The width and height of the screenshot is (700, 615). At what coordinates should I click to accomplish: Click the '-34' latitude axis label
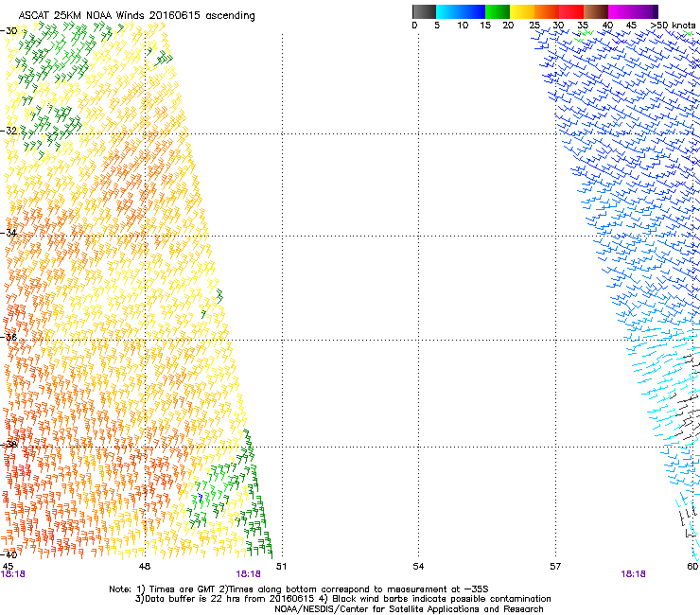click(x=9, y=233)
